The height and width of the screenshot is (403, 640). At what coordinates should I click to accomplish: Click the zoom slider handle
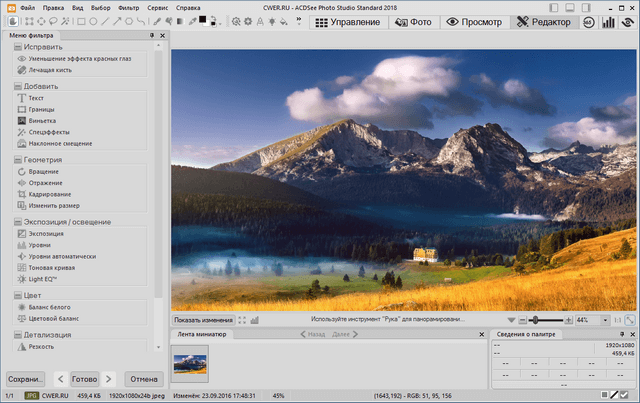point(534,320)
